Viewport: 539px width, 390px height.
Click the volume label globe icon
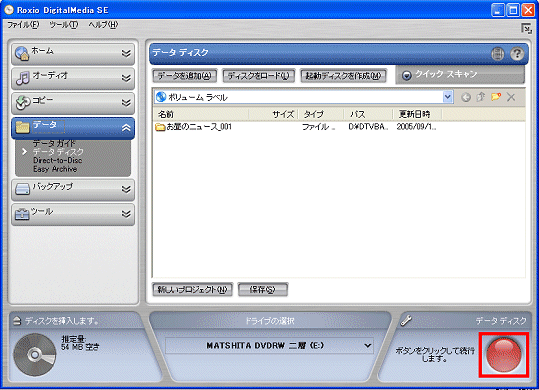[161, 97]
